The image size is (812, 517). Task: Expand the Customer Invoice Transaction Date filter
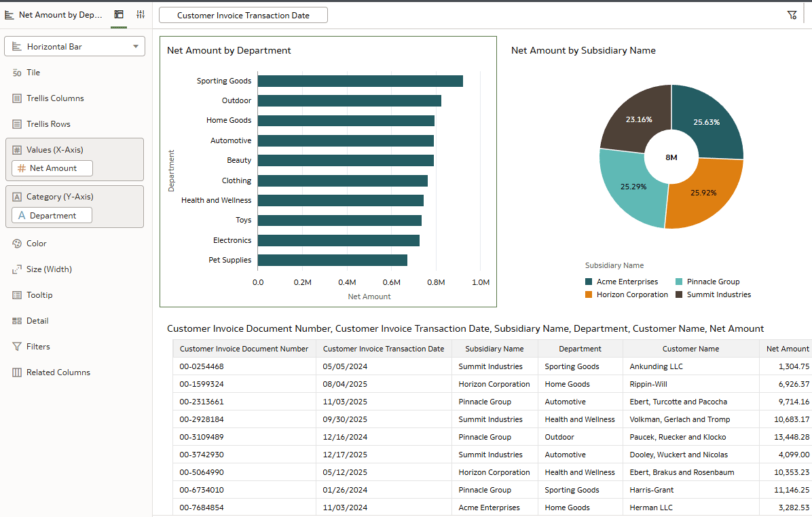242,14
